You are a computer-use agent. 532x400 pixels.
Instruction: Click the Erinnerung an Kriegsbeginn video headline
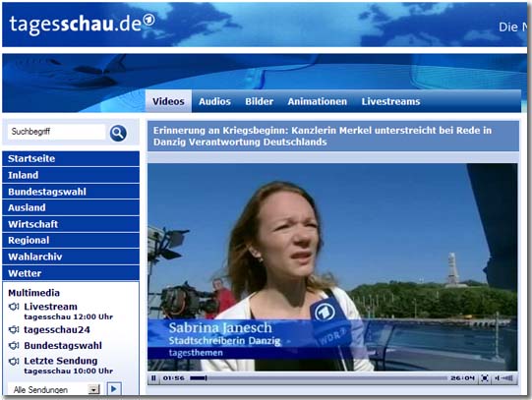point(323,137)
